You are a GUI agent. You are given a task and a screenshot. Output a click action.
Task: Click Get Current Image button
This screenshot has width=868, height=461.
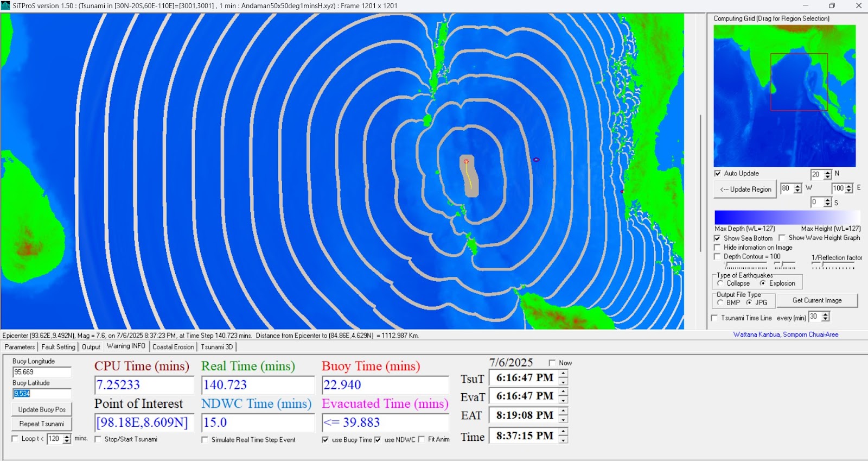coord(817,300)
